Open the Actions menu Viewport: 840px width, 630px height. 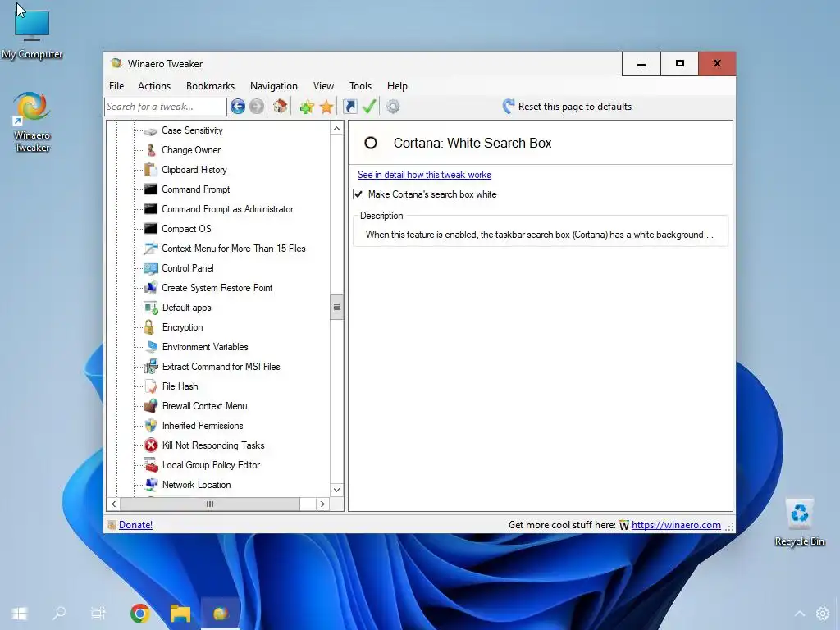pos(154,86)
